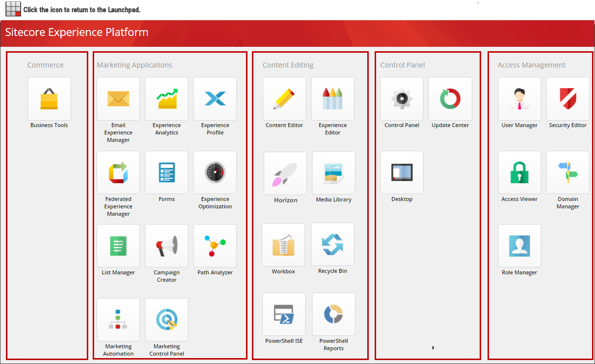The height and width of the screenshot is (364, 595).
Task: Launch Role Manager tile
Action: tap(520, 246)
